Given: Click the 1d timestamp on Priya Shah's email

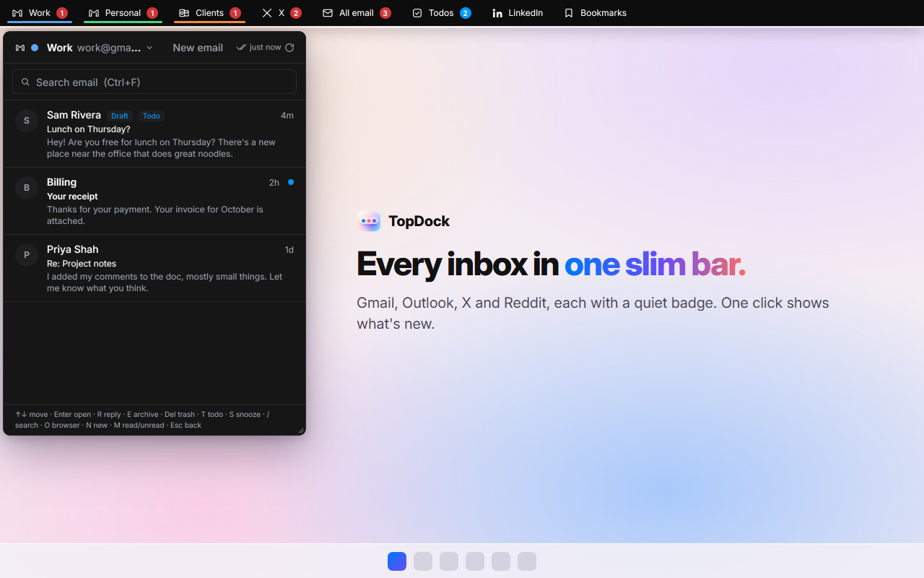Looking at the screenshot, I should [289, 250].
